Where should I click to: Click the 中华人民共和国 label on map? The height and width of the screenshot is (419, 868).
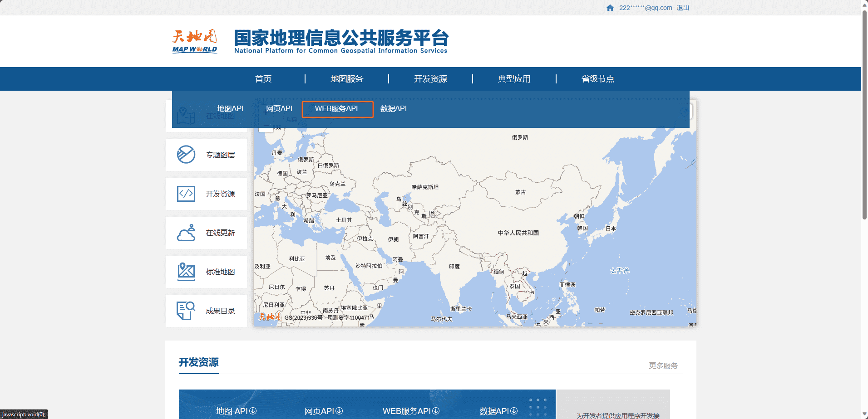[x=518, y=233]
